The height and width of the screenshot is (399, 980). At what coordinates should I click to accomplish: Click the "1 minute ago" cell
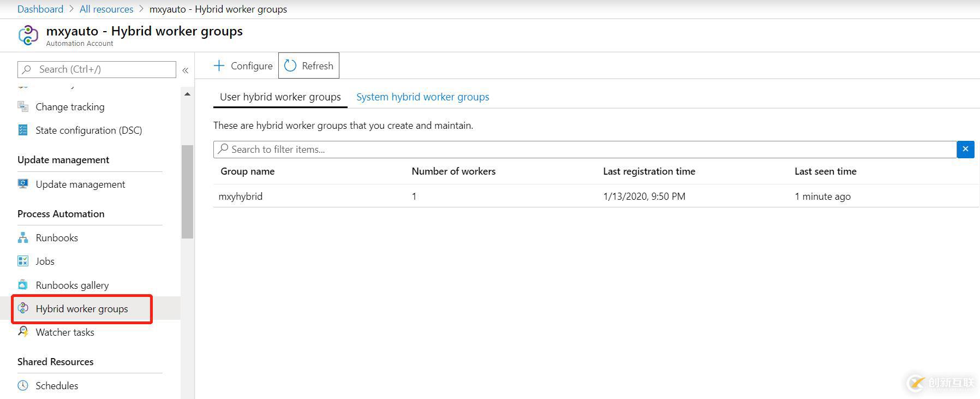click(x=822, y=196)
